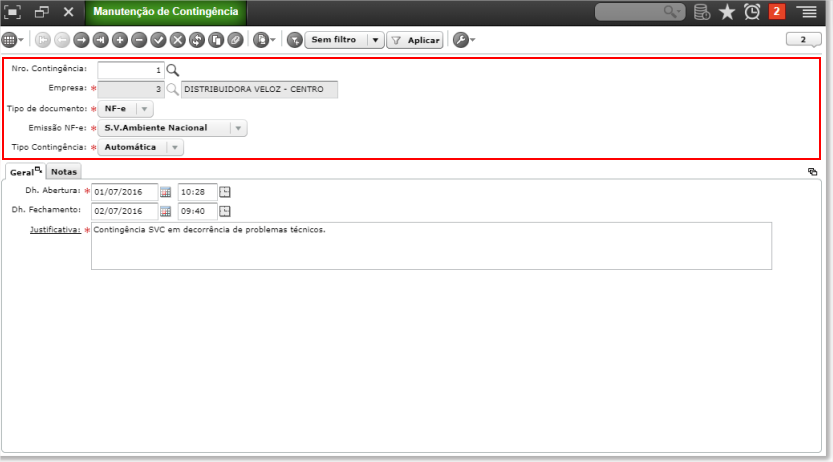
Task: Go to the previous record arrow
Action: tap(62, 40)
